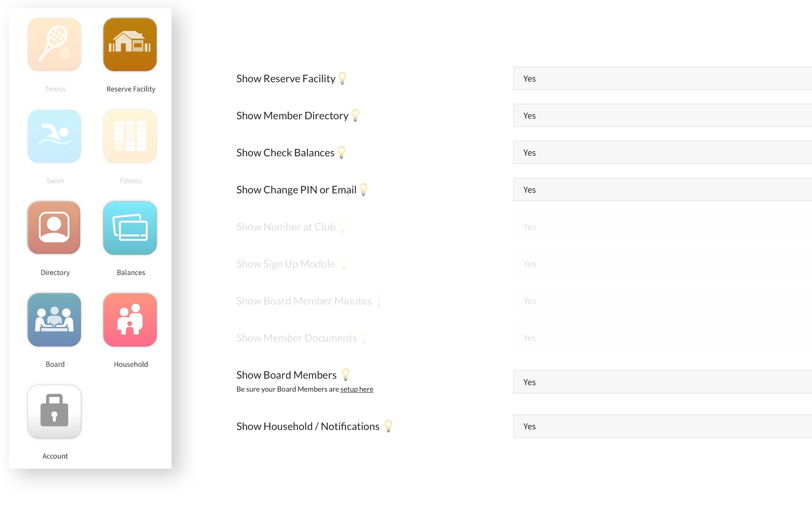812x521 pixels.
Task: Follow the "setup here" link
Action: coord(357,389)
